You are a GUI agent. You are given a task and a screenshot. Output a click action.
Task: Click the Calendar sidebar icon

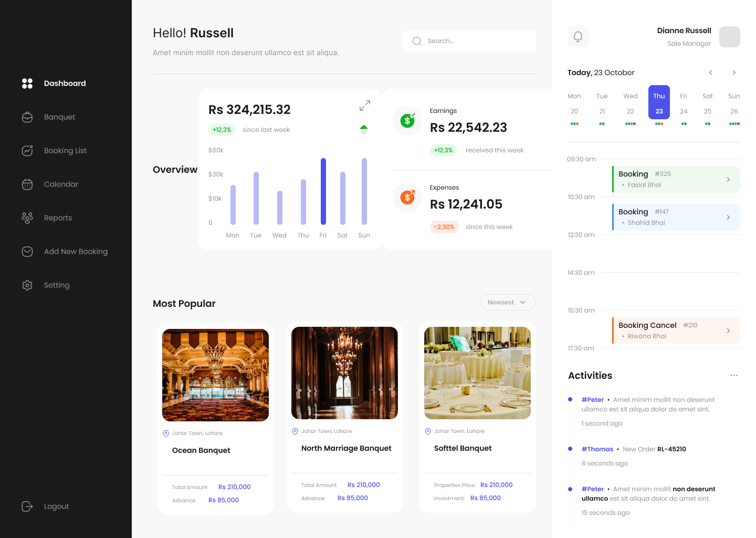coord(27,184)
